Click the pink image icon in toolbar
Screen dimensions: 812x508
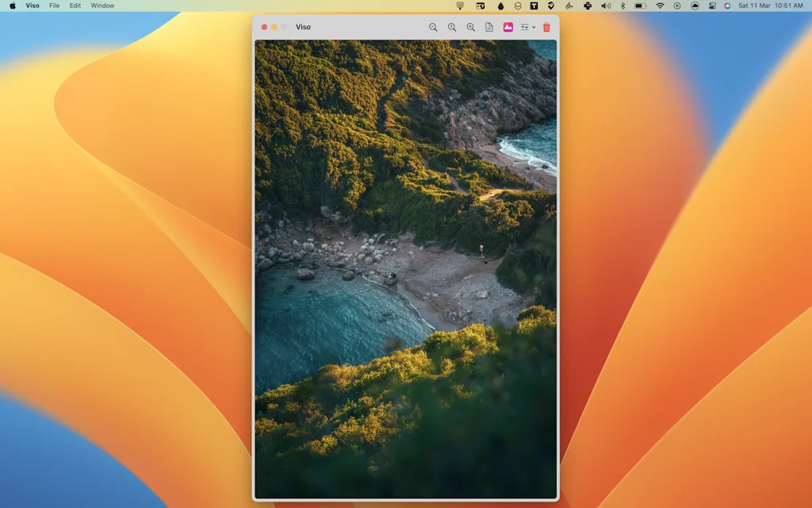[x=508, y=27]
